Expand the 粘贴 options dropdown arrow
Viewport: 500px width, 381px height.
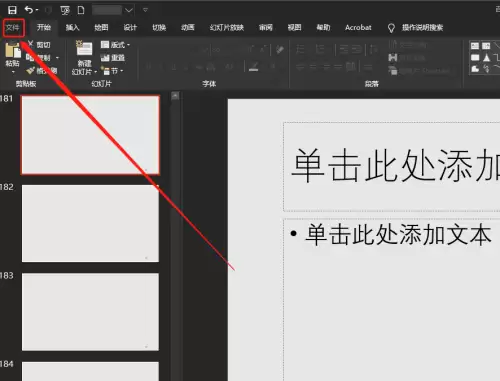coord(13,72)
